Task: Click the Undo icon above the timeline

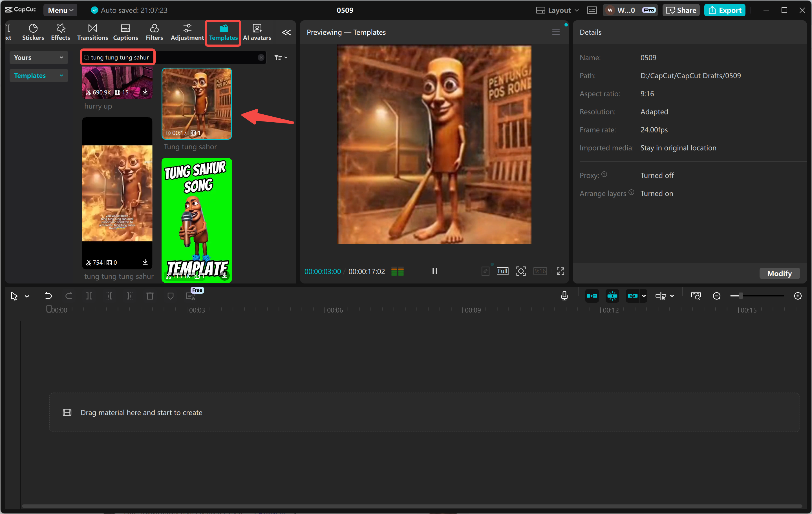Action: click(48, 296)
